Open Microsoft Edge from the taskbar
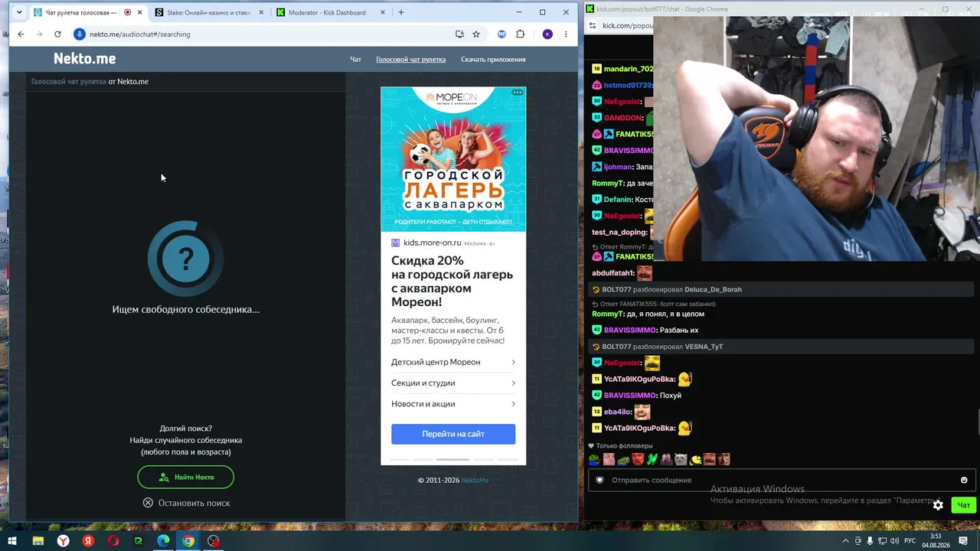Viewport: 980px width, 551px height. 163,541
